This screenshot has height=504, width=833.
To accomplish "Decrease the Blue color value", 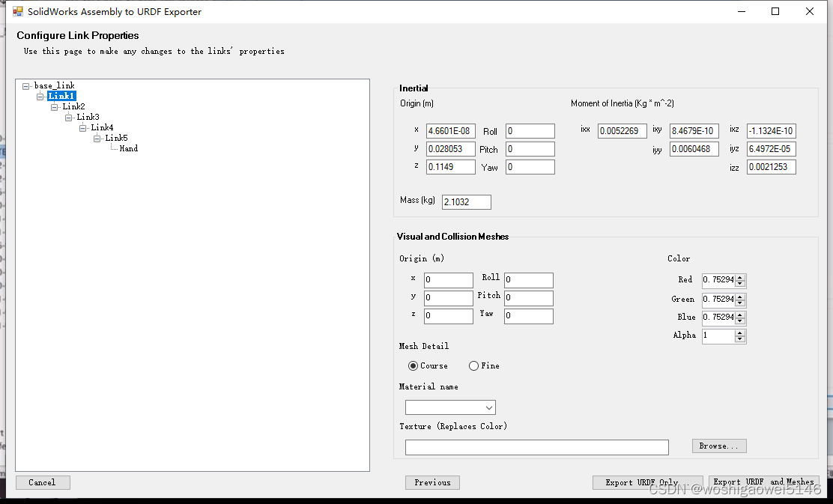I will pos(740,321).
